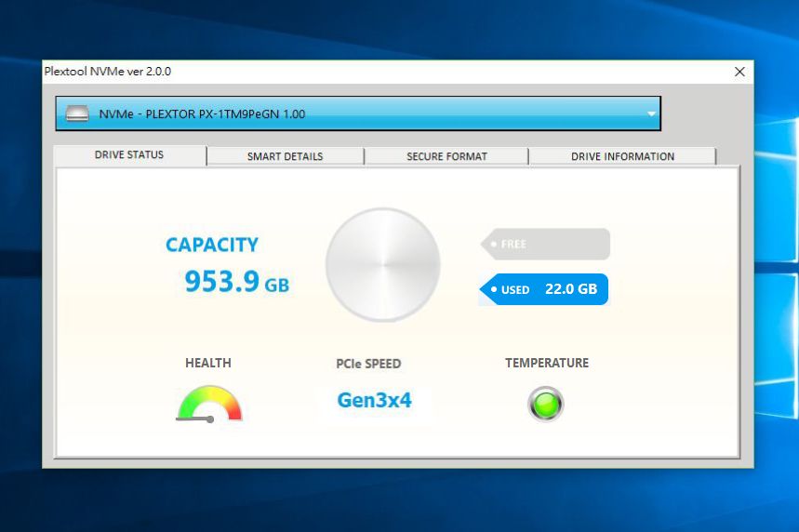The height and width of the screenshot is (532, 799).
Task: Click the Windows logo on the desktop wallpaper
Action: click(775, 265)
